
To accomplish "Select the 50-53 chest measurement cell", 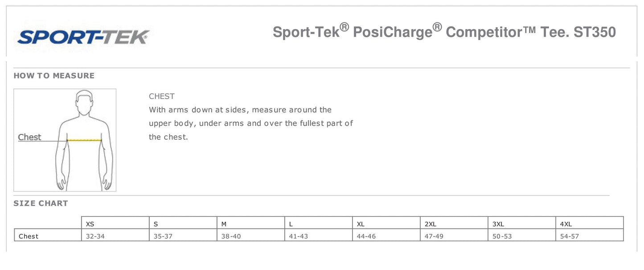I will click(502, 236).
